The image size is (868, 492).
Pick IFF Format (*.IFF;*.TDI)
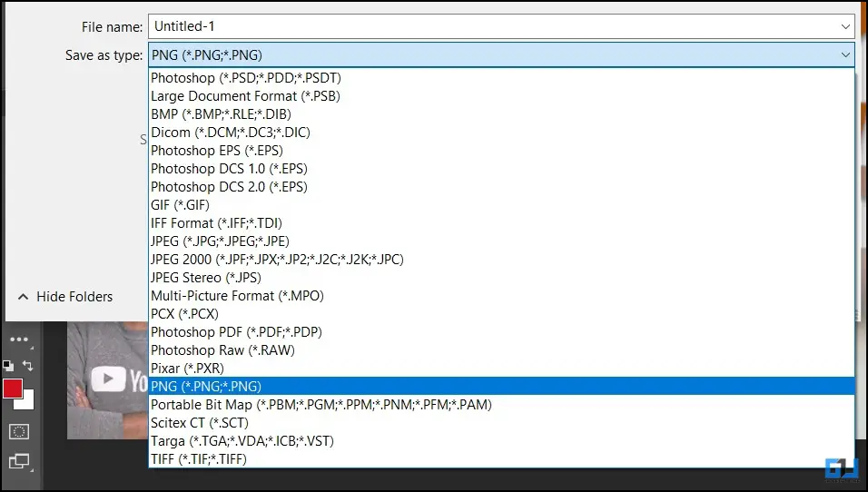501,223
